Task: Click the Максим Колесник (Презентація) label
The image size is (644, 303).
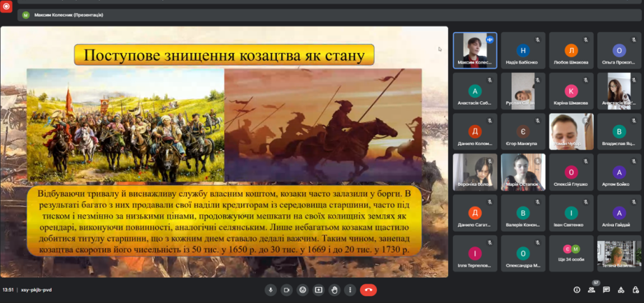Action: pos(69,15)
